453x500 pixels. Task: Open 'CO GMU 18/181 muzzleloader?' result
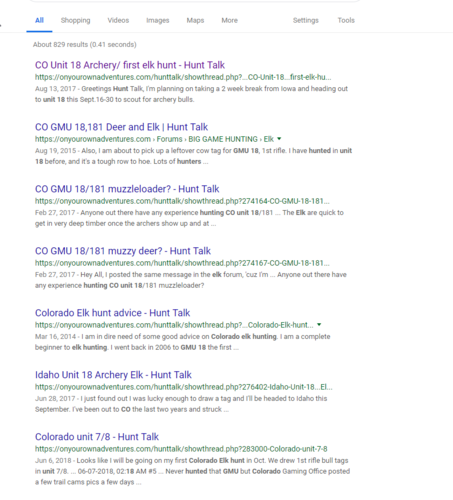[127, 189]
